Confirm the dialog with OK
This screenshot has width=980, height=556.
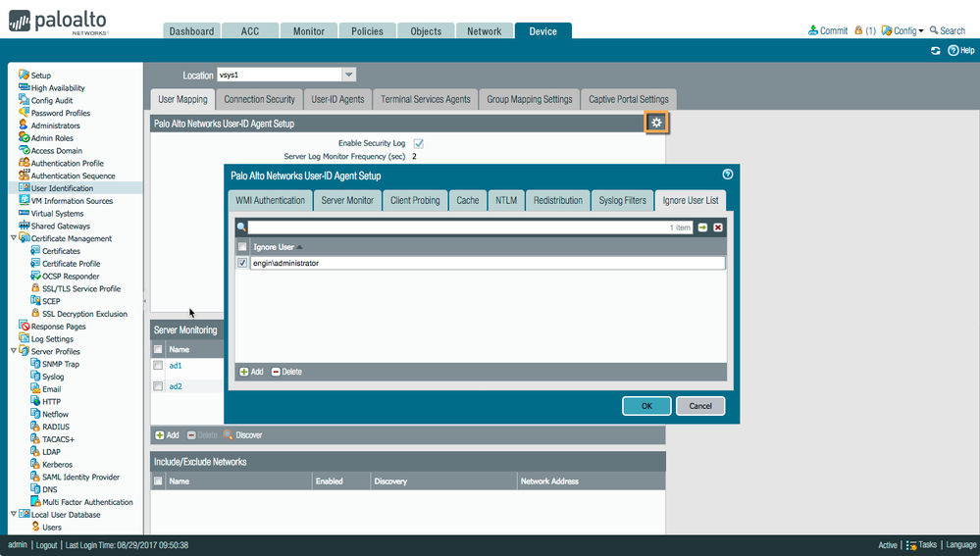pyautogui.click(x=646, y=406)
